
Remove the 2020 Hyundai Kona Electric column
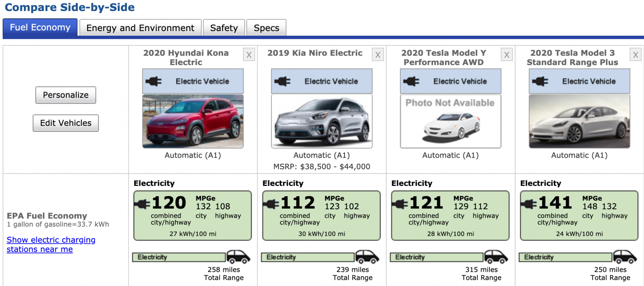coord(249,55)
